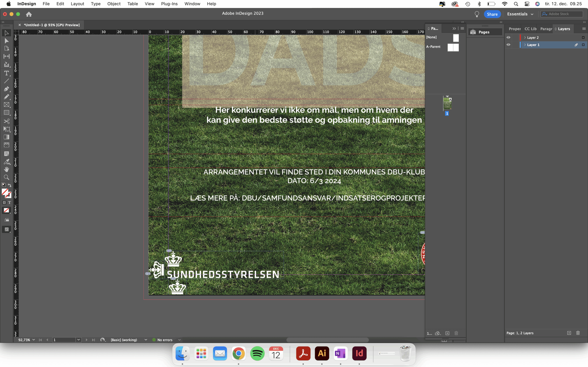Select the Eyedropper tool
The image size is (588, 367).
pos(7,161)
